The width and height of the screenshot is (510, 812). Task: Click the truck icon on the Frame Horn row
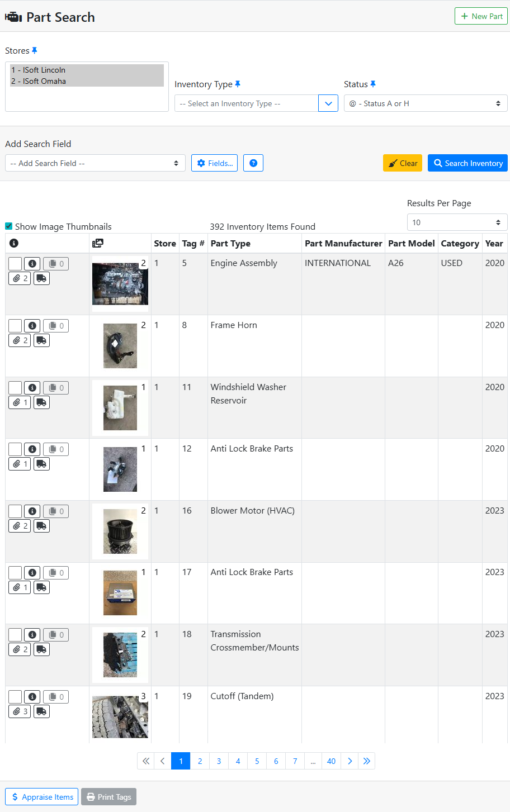(41, 340)
